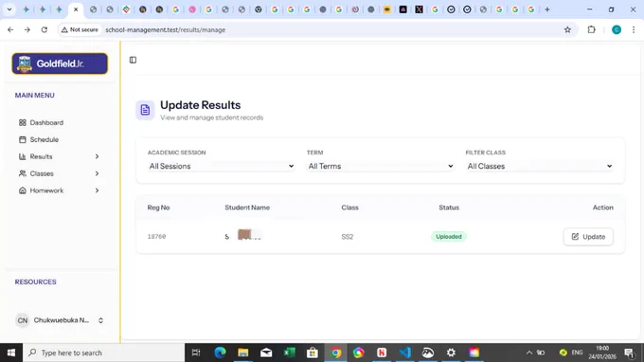Click the Classes people icon

pos(23,173)
